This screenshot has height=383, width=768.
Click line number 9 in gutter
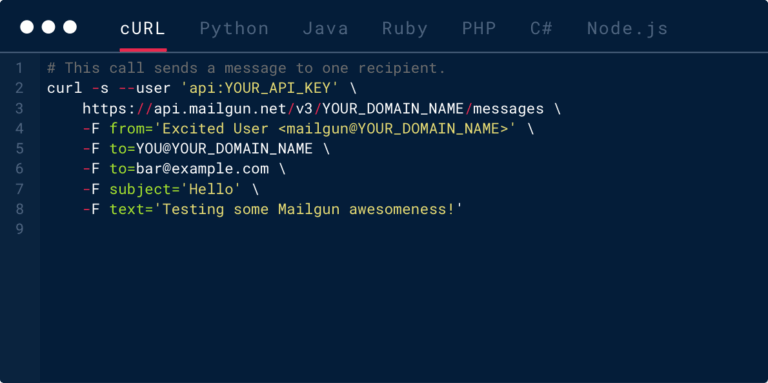pyautogui.click(x=19, y=229)
